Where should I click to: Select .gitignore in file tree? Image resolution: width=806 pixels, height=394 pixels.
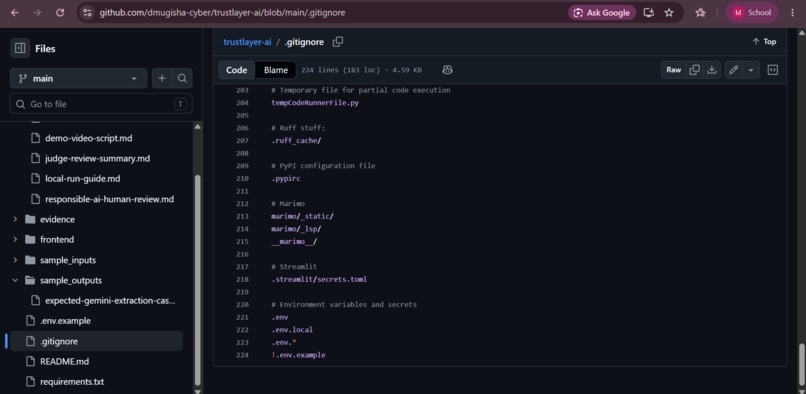96,341
